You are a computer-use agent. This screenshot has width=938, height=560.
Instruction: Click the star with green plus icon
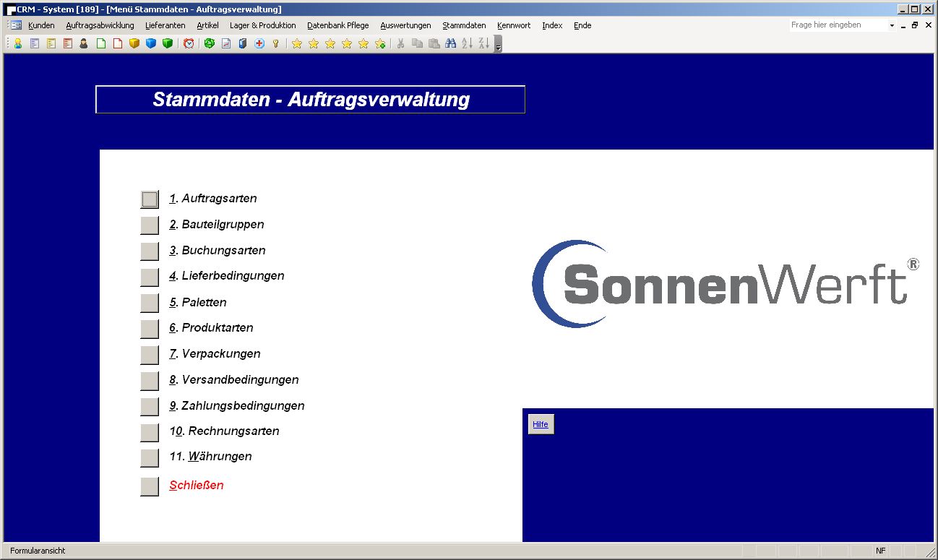380,43
